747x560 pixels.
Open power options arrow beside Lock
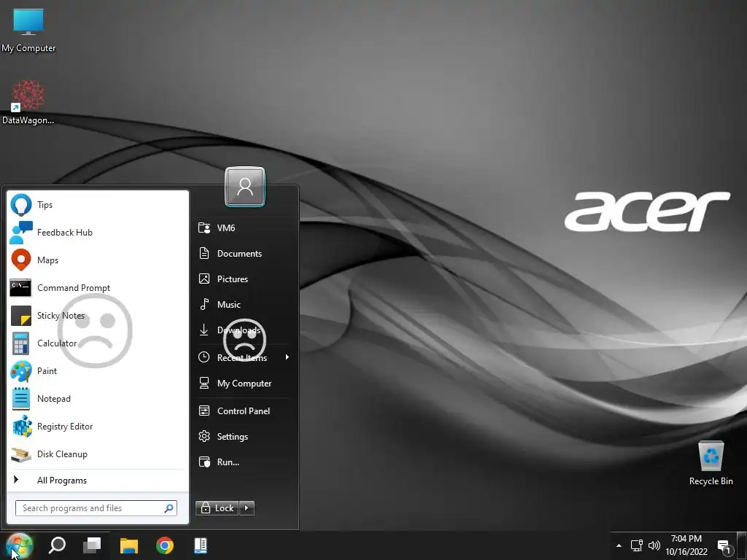[247, 508]
